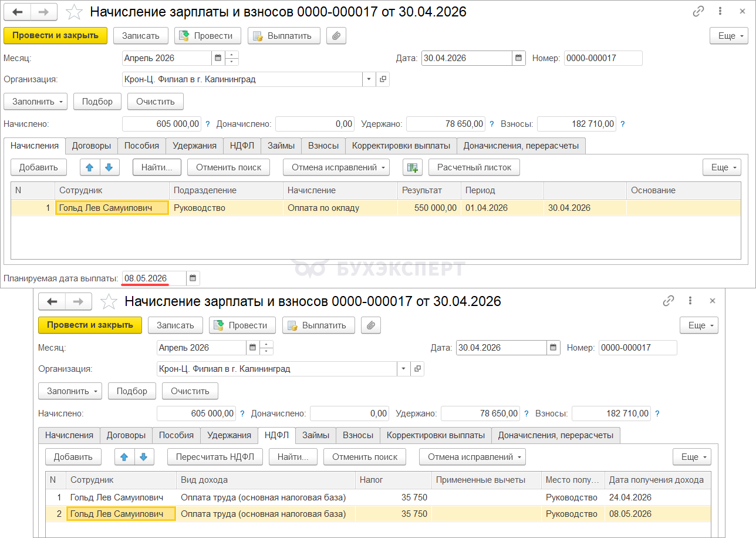
Task: Open three-dot menu in upper window title
Action: [x=720, y=11]
